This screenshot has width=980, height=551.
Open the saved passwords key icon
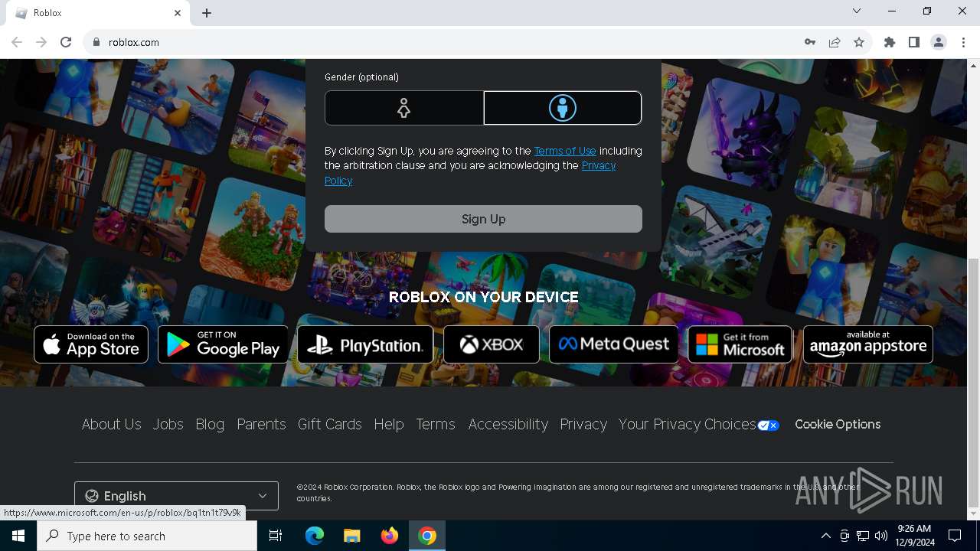pos(810,42)
